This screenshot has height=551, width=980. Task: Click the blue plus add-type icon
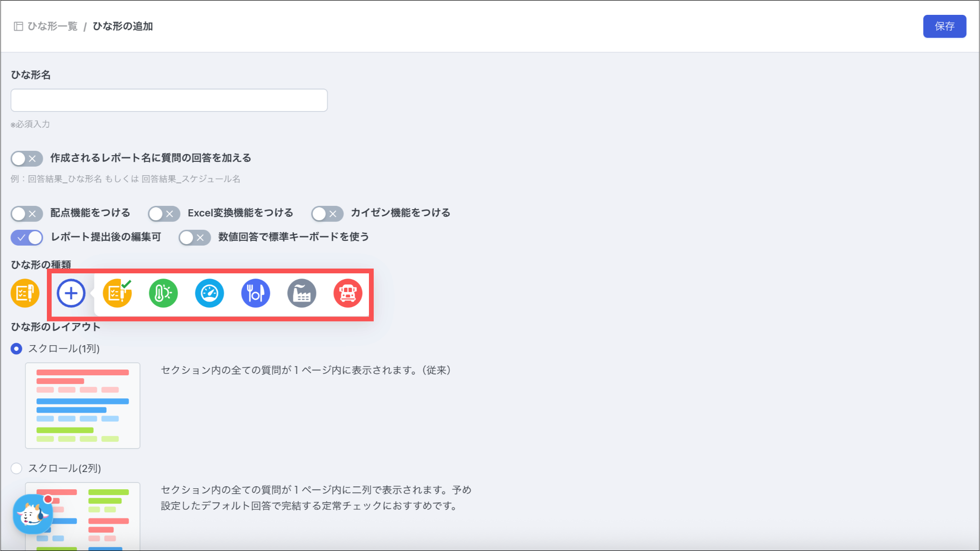pyautogui.click(x=71, y=293)
